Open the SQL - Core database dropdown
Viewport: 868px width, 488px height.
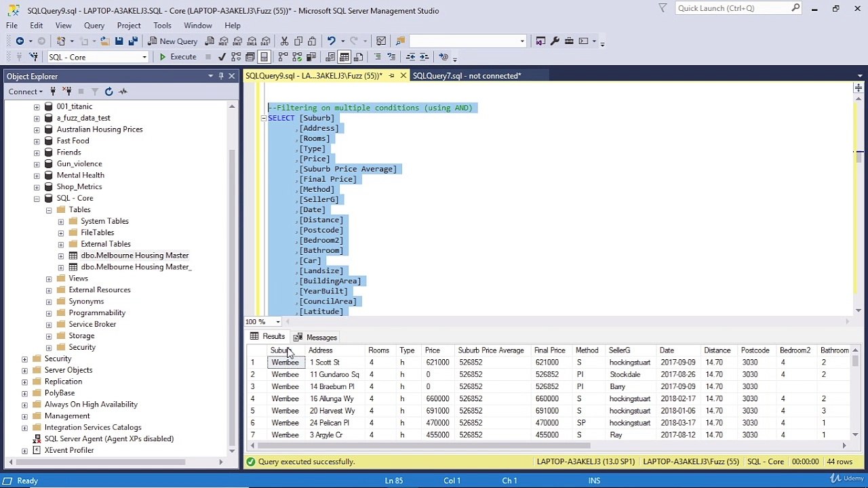click(x=144, y=57)
